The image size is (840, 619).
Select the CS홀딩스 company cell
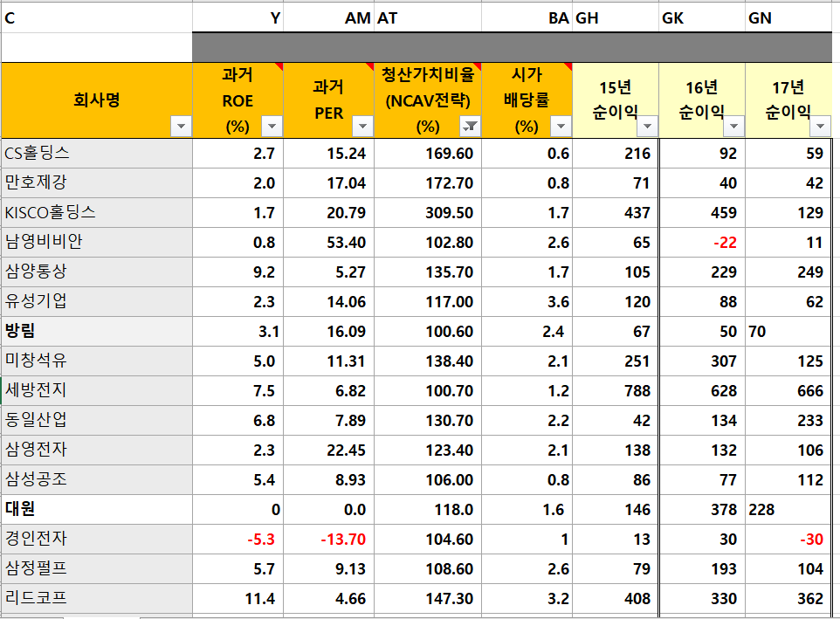tap(97, 153)
